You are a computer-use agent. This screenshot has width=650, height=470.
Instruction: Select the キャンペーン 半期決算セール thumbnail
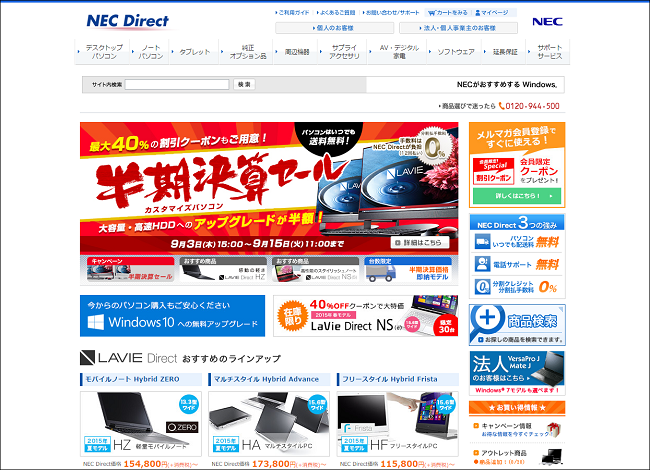130,270
